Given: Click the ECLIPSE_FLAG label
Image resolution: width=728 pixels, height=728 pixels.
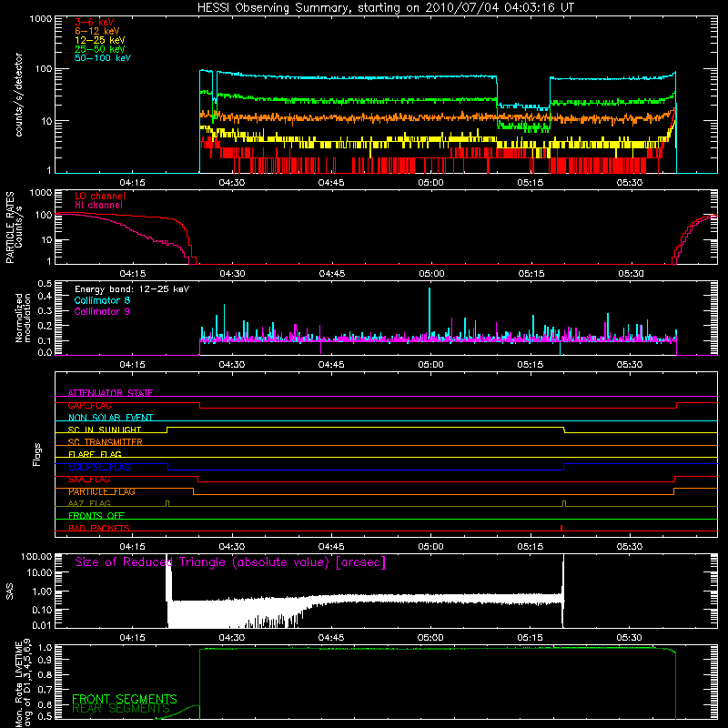Looking at the screenshot, I should (99, 467).
